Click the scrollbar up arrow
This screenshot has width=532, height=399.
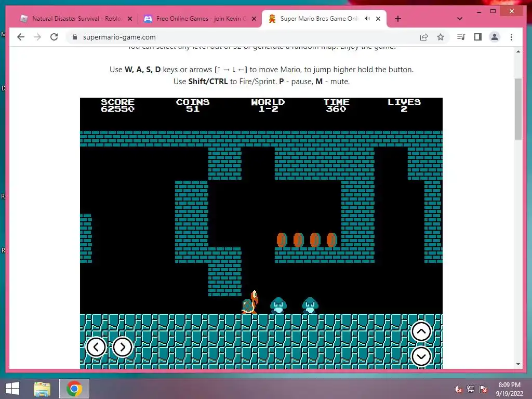pyautogui.click(x=518, y=51)
